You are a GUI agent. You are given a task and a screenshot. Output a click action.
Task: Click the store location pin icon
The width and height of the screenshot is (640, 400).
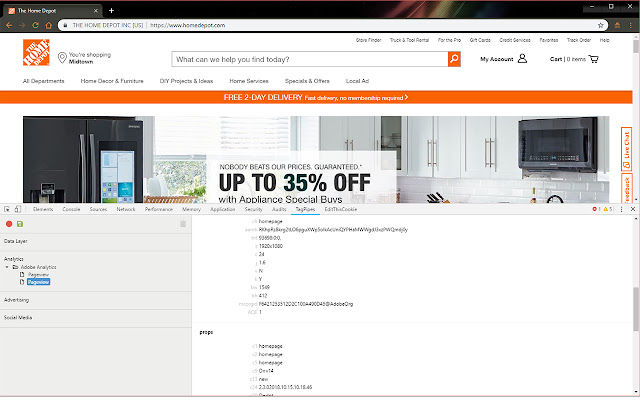[62, 58]
